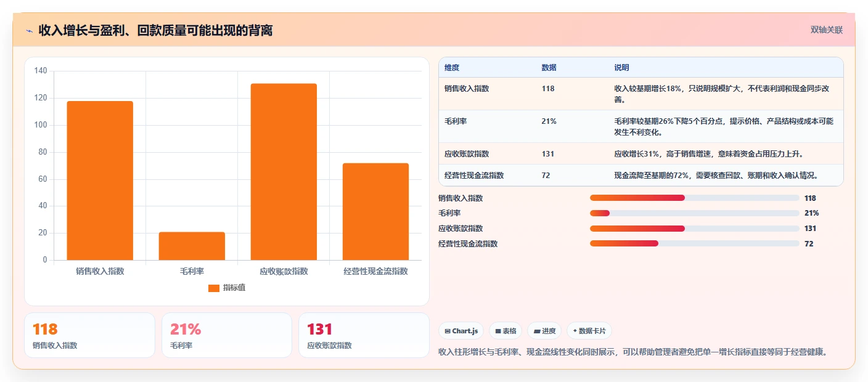Click the description starting 毛利率较基期26%

click(724, 126)
